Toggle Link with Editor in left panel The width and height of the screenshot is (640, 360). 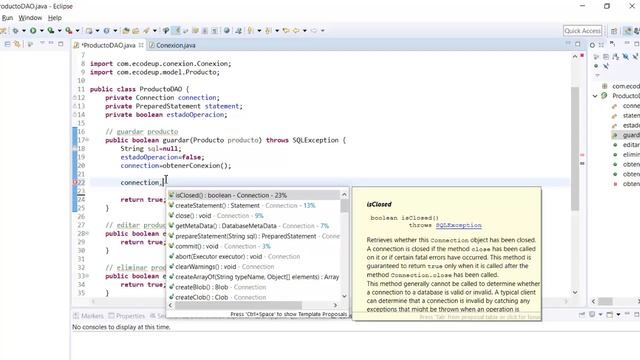click(17, 44)
